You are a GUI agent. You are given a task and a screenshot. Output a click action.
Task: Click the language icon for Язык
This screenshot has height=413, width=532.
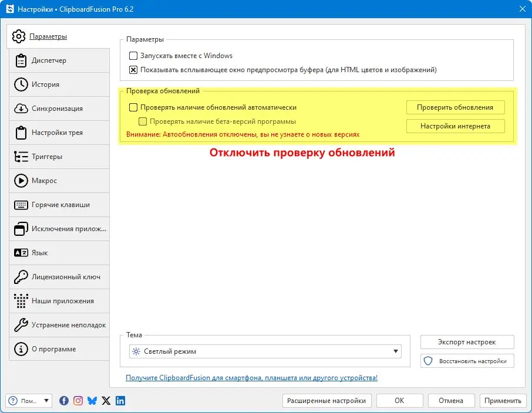click(21, 253)
